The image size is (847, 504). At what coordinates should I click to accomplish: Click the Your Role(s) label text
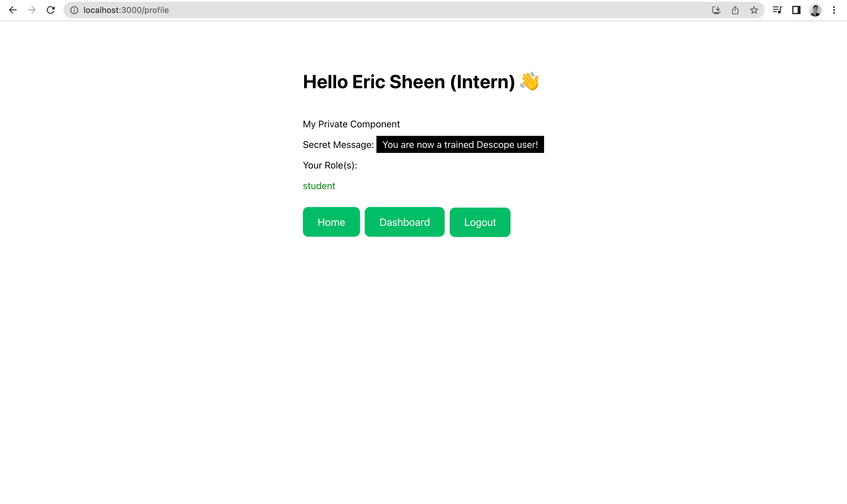(x=330, y=165)
